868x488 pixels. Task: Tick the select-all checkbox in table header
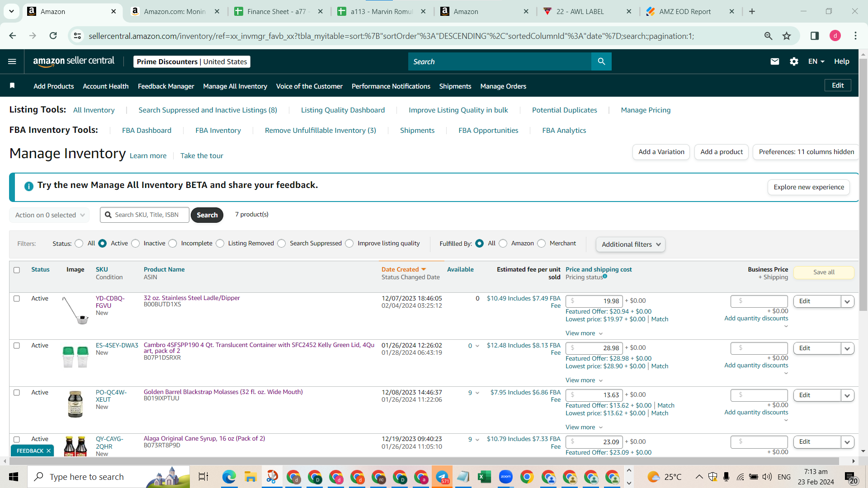click(x=17, y=270)
